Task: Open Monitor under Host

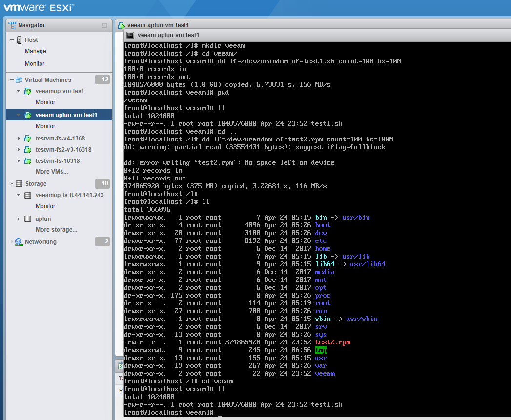Action: click(35, 64)
